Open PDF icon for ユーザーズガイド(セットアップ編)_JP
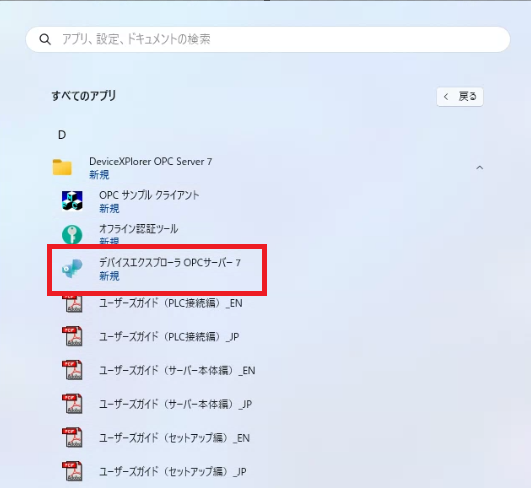 coord(72,471)
